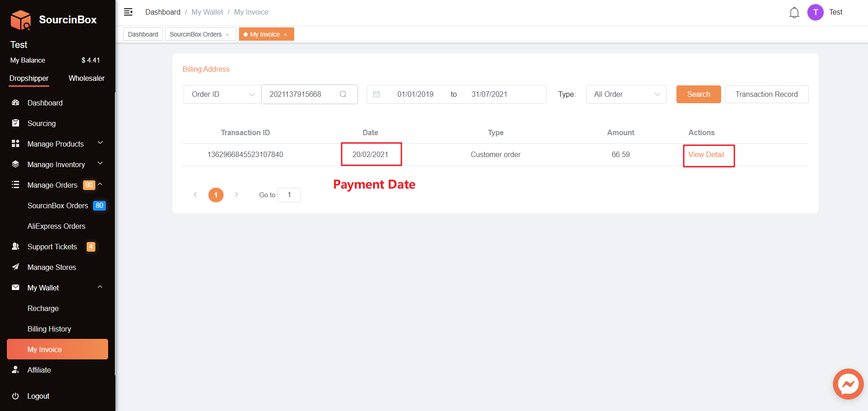This screenshot has width=868, height=411.
Task: Click the Manage Inventory layers icon
Action: click(16, 164)
